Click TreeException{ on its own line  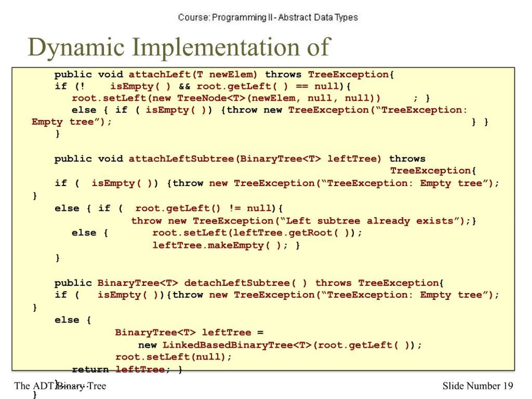433,171
